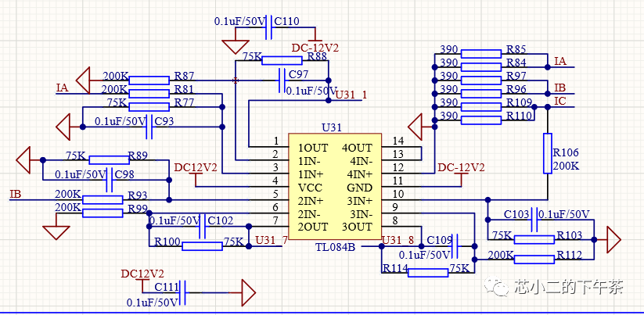
Task: Select the IC net label on the right
Action: (x=559, y=102)
